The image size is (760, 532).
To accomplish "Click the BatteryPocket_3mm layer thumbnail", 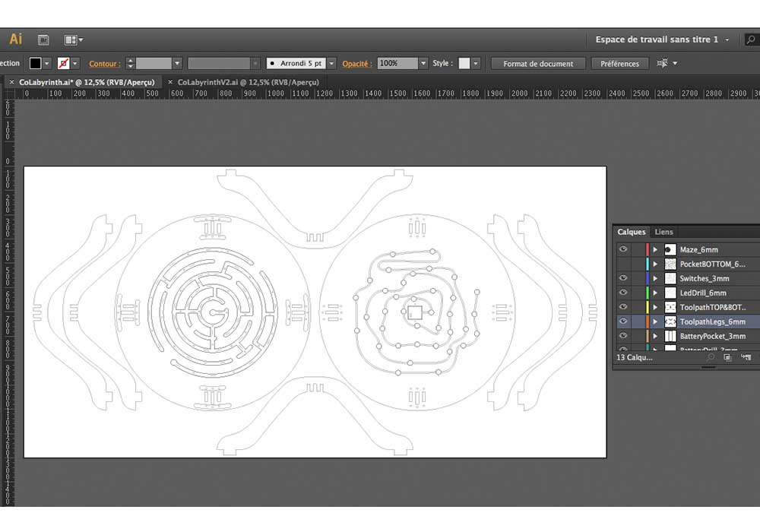I will click(670, 336).
